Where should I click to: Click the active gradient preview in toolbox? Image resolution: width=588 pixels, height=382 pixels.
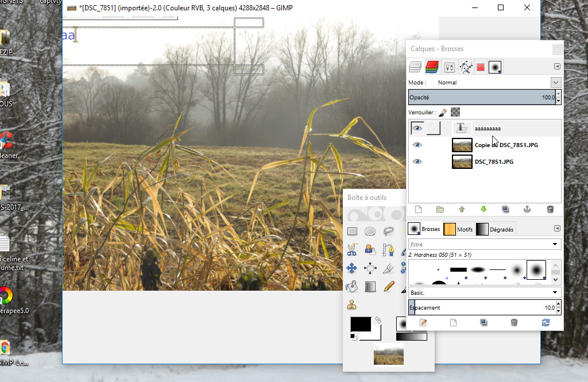click(x=411, y=337)
